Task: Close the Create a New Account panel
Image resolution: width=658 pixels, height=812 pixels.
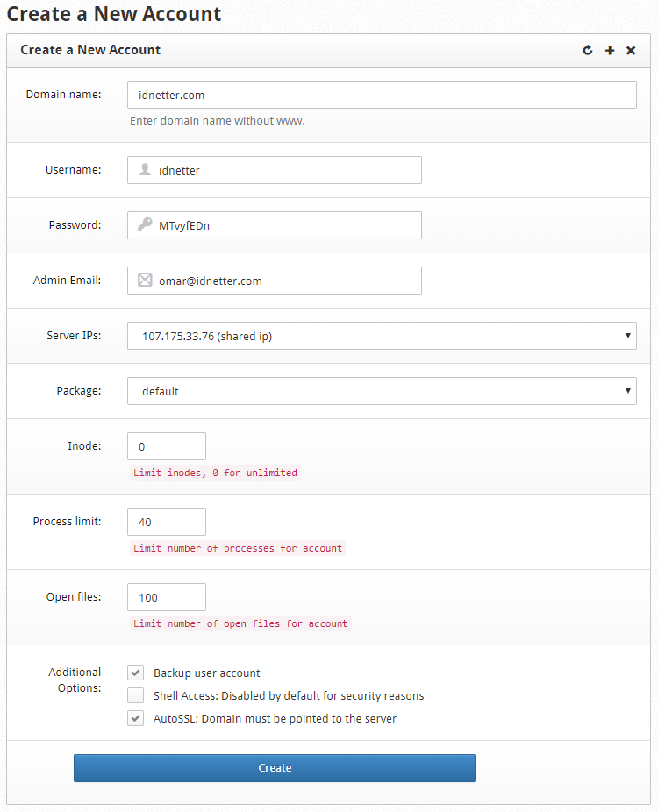Action: 631,50
